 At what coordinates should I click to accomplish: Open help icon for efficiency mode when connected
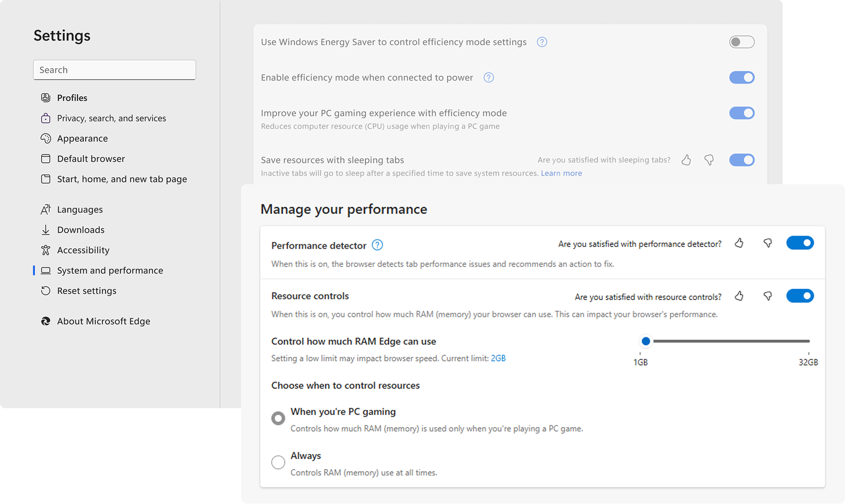click(488, 77)
